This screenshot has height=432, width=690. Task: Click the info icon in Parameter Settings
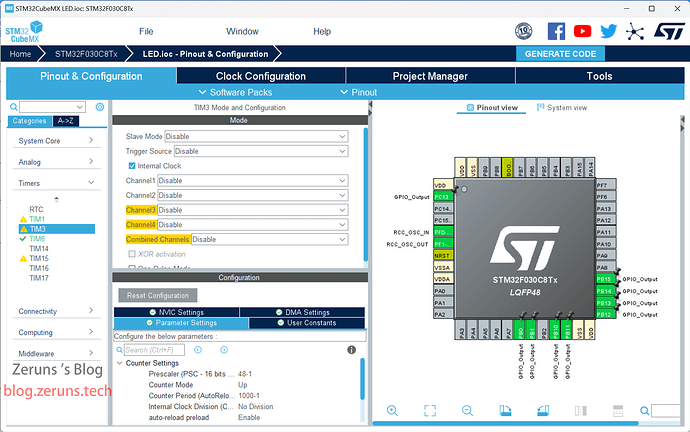tap(351, 350)
